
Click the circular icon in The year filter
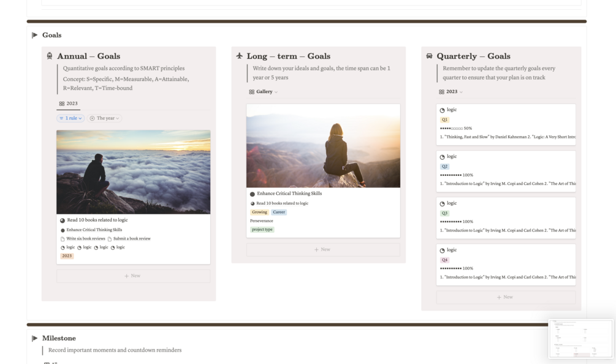(92, 118)
